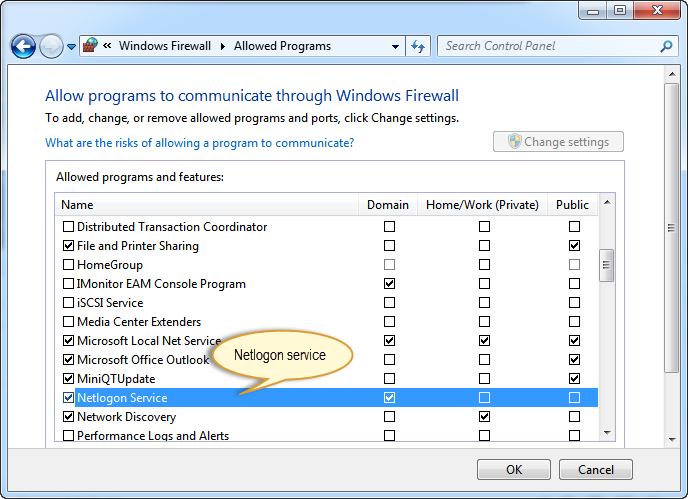688x499 pixels.
Task: Click the list scroll-down arrow
Action: coord(607,433)
